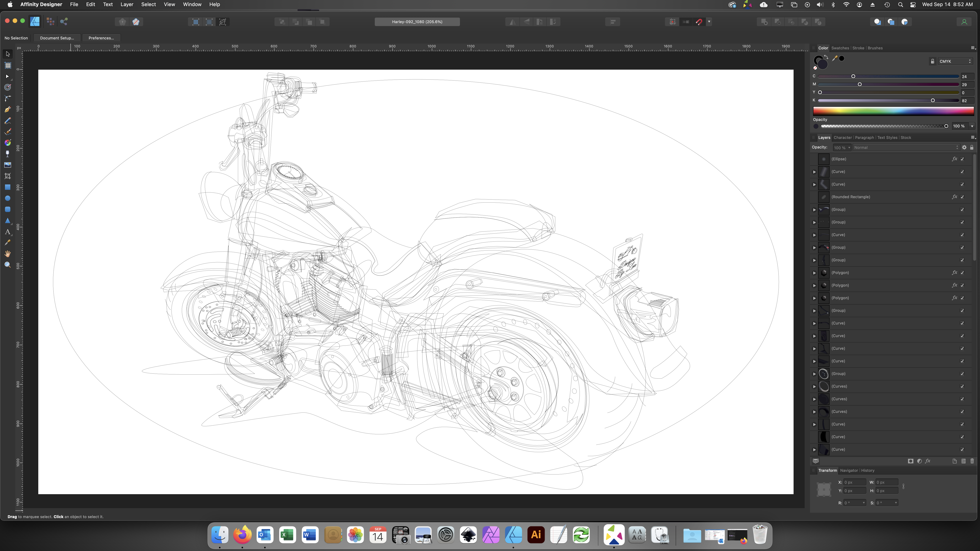Switch to the Export Persona

point(64,22)
